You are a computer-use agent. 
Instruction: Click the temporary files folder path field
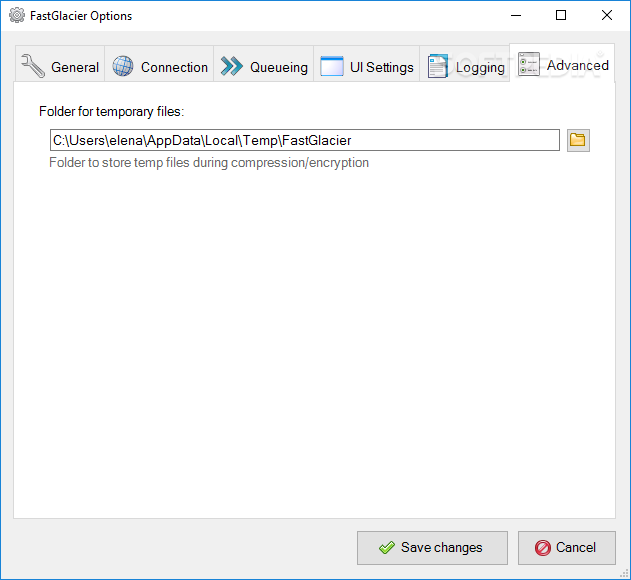click(305, 140)
